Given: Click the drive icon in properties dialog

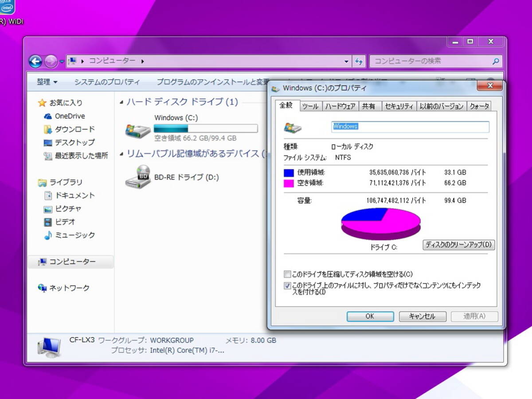Looking at the screenshot, I should (293, 128).
